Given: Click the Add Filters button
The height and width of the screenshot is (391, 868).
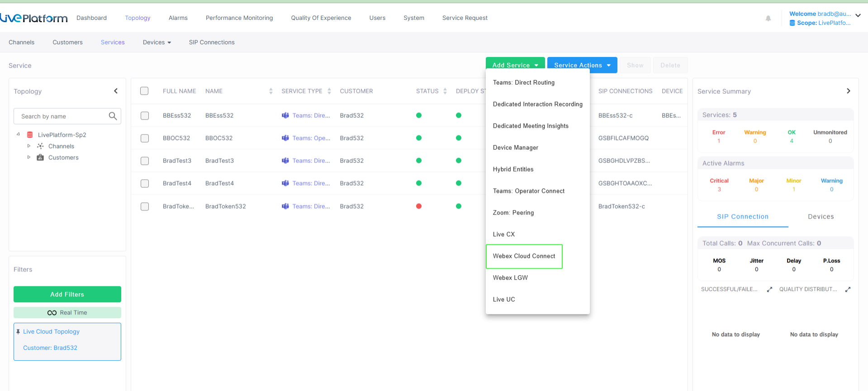Looking at the screenshot, I should tap(67, 294).
